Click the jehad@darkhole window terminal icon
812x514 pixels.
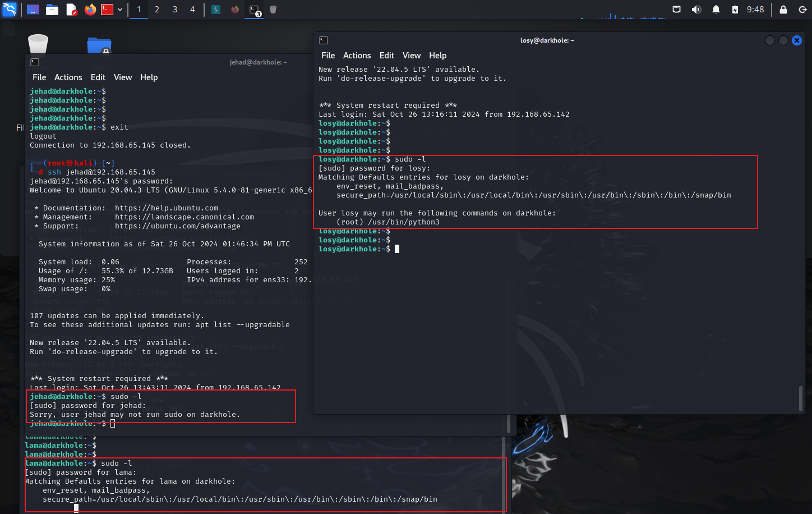point(35,62)
